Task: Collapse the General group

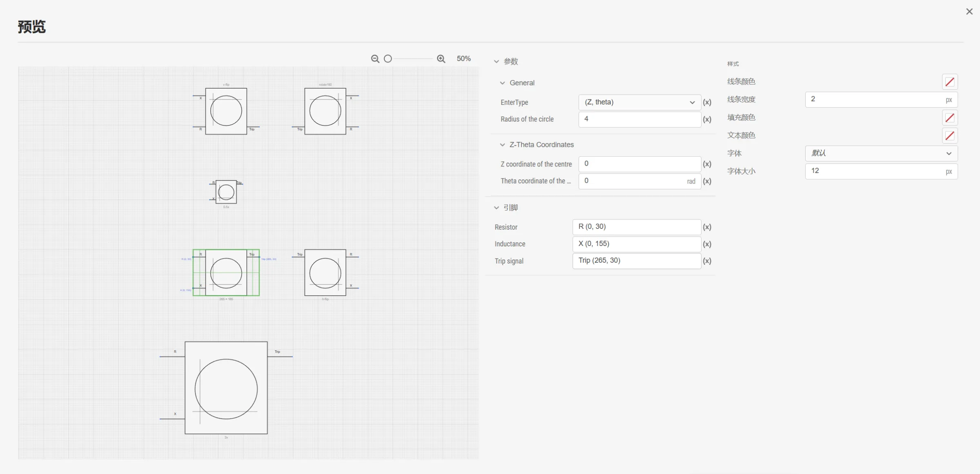Action: (x=503, y=83)
